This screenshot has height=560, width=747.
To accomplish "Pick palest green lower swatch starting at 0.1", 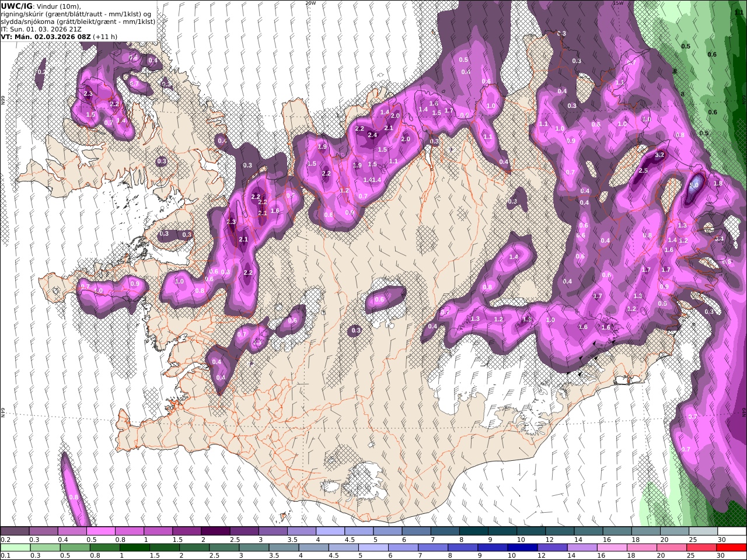I will click(15, 547).
